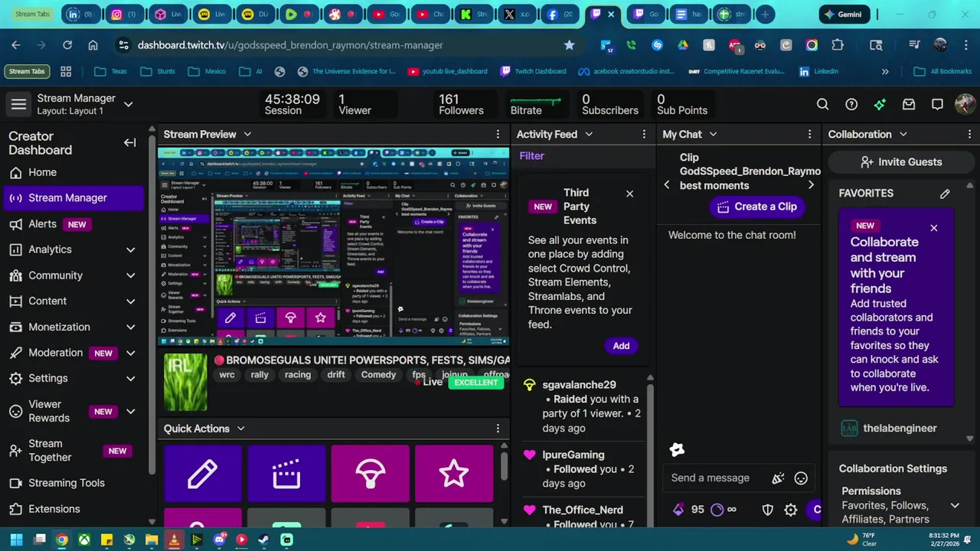The width and height of the screenshot is (980, 551).
Task: Select Stream Manager in sidebar
Action: (x=73, y=198)
